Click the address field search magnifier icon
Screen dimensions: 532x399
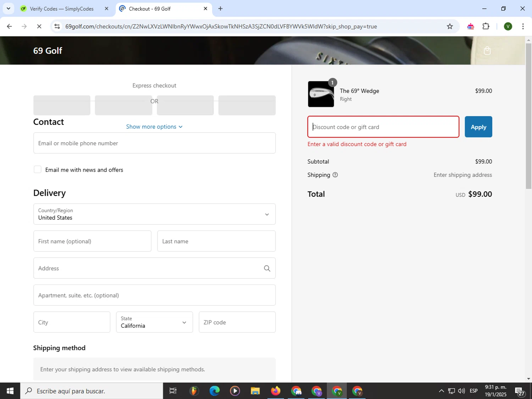267,268
